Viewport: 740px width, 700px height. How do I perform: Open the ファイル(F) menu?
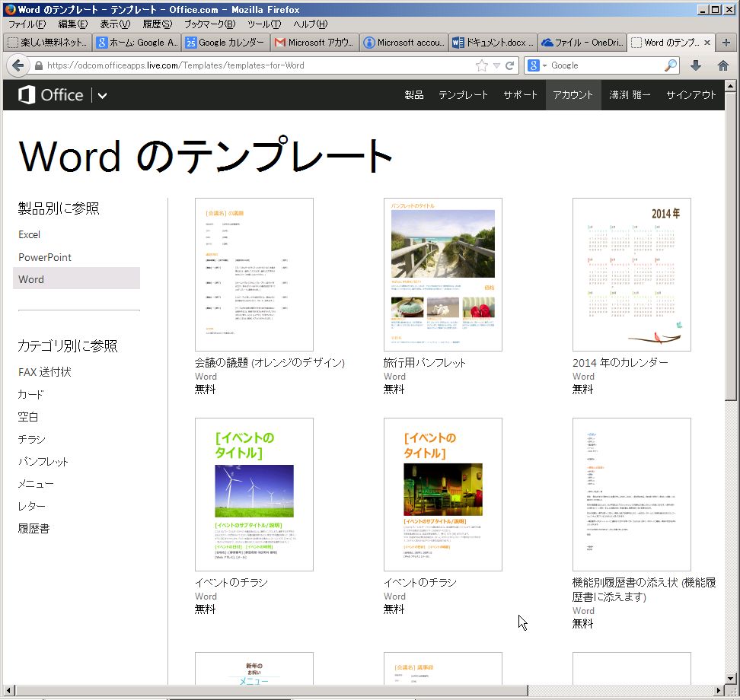tap(27, 24)
